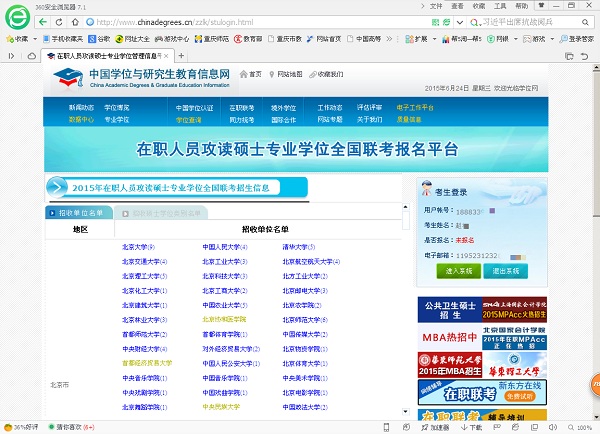Click the 下载 download icon in status bar

click(x=471, y=427)
